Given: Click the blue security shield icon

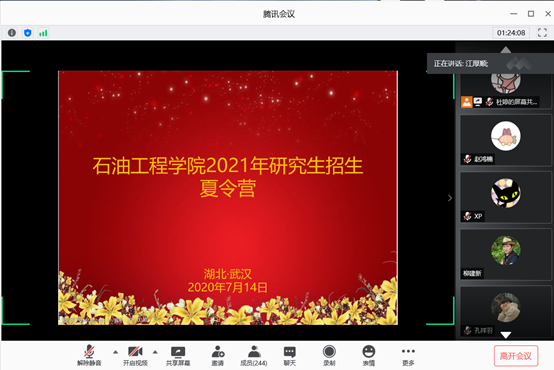Looking at the screenshot, I should pyautogui.click(x=28, y=33).
